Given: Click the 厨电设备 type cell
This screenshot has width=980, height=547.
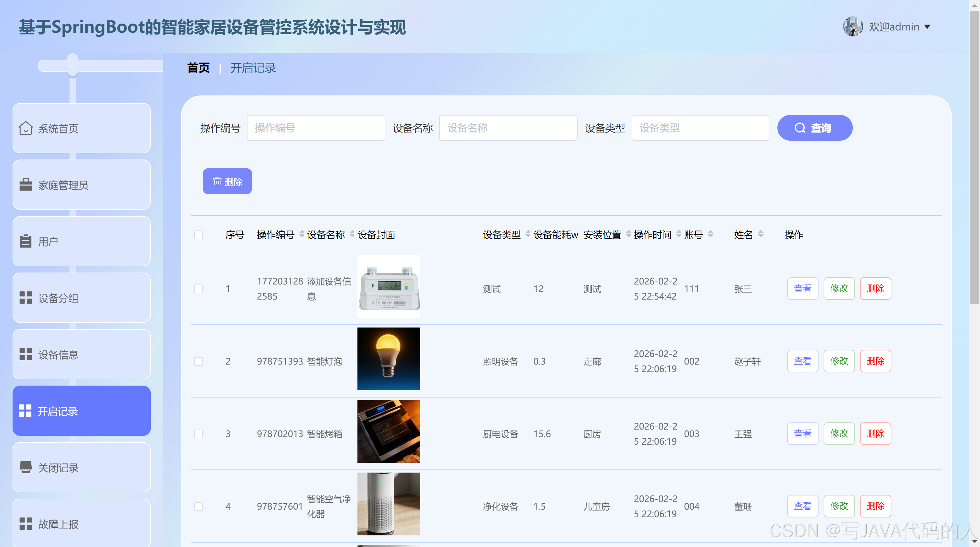Looking at the screenshot, I should coord(501,434).
